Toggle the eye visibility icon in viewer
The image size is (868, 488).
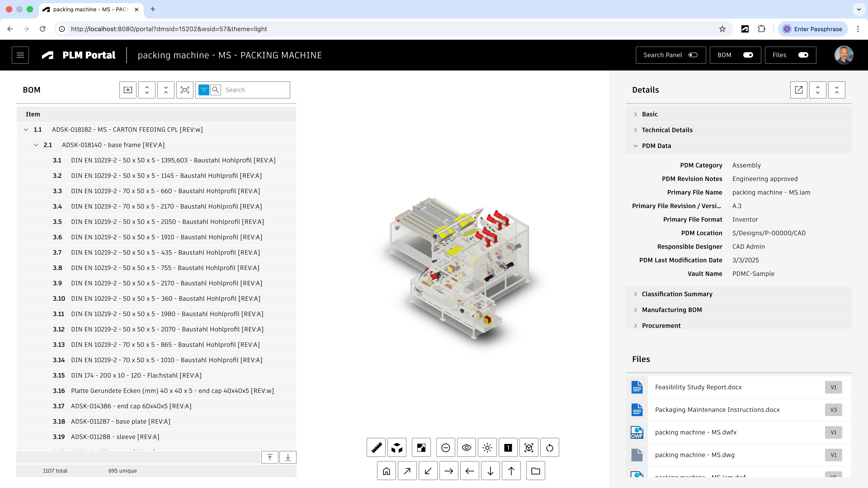click(466, 447)
